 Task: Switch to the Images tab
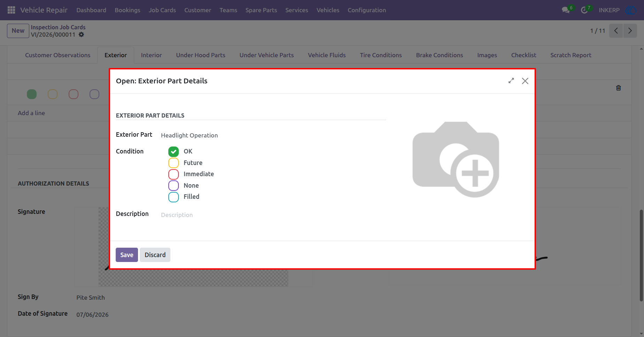tap(487, 55)
